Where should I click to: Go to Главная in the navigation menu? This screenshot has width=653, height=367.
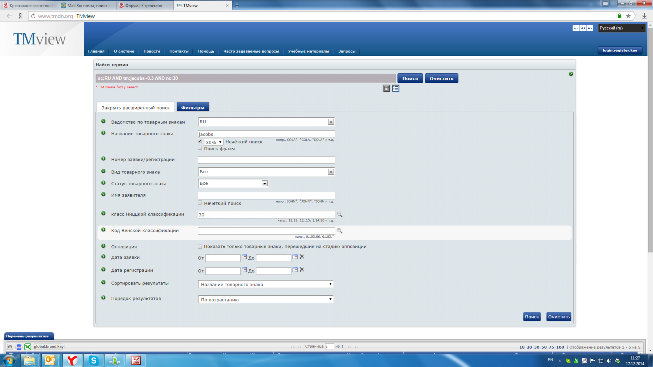(96, 51)
